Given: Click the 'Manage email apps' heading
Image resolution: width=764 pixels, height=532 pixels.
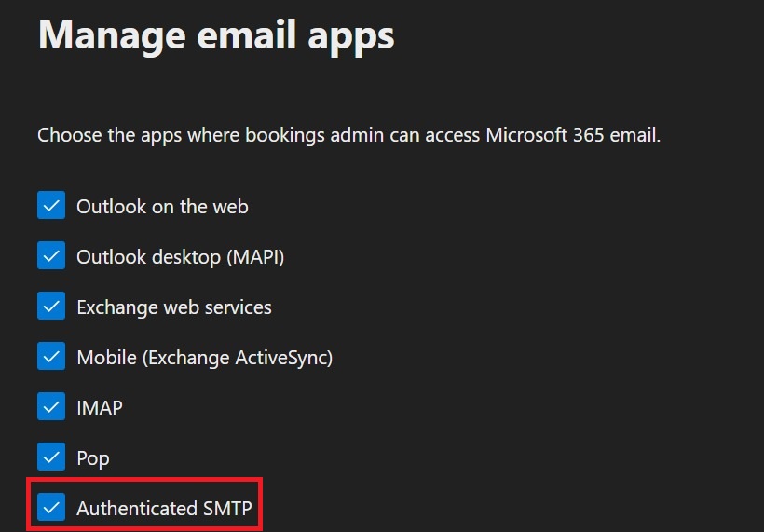Looking at the screenshot, I should (216, 35).
